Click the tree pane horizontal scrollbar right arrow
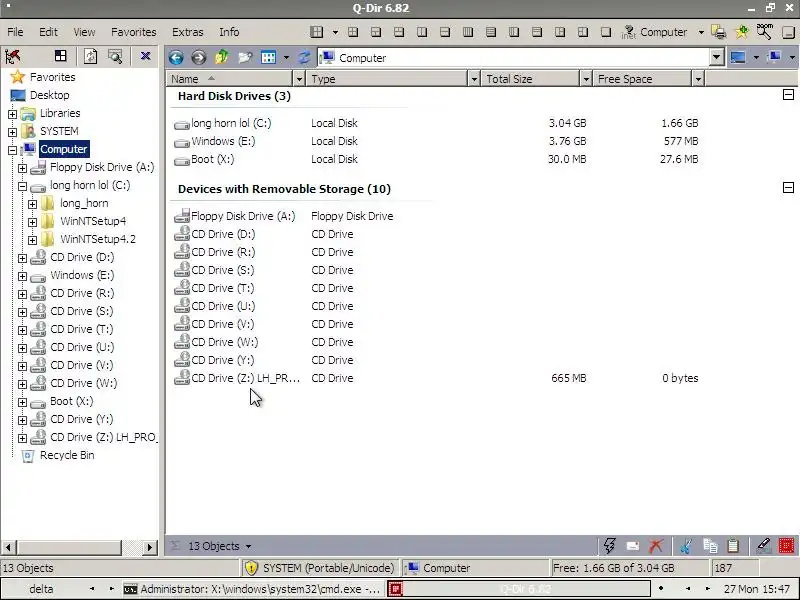 click(x=149, y=547)
